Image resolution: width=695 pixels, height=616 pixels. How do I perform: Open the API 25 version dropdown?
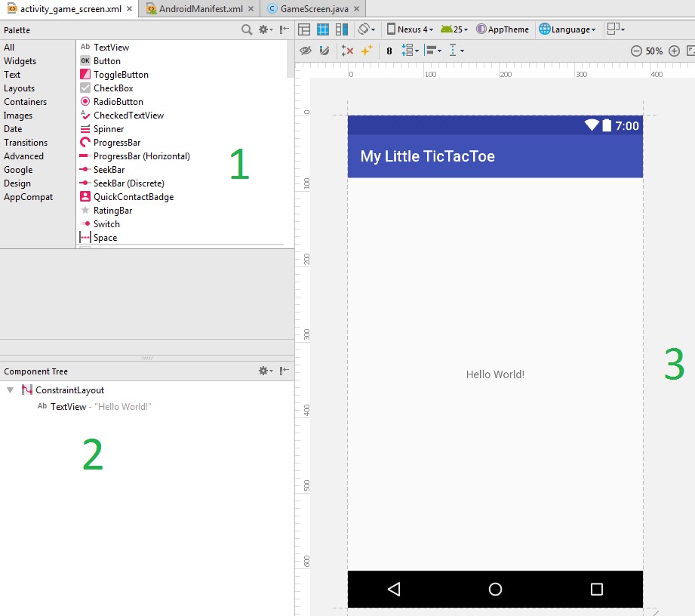tap(454, 29)
